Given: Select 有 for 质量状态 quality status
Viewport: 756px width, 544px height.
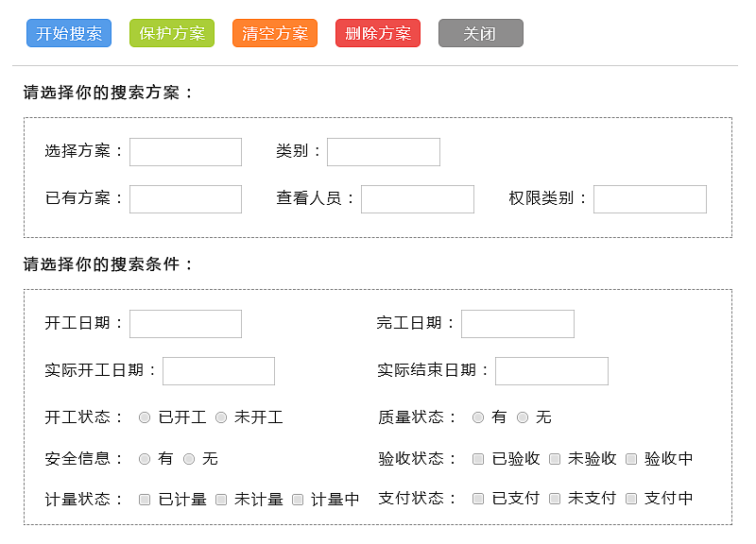Looking at the screenshot, I should (x=478, y=416).
